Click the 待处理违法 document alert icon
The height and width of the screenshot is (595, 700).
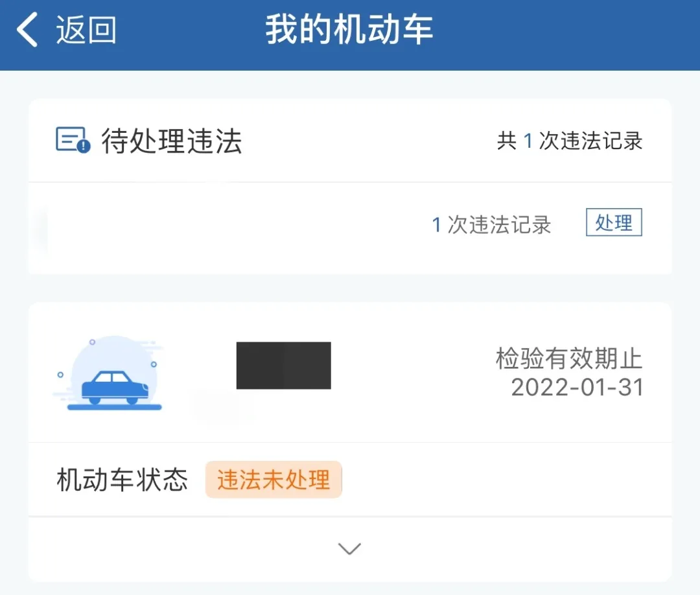73,140
